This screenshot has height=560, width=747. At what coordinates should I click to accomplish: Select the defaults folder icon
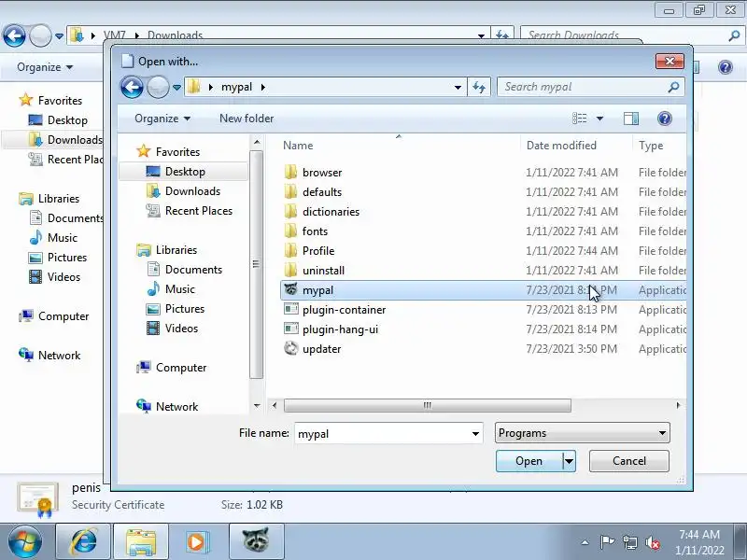pos(290,191)
